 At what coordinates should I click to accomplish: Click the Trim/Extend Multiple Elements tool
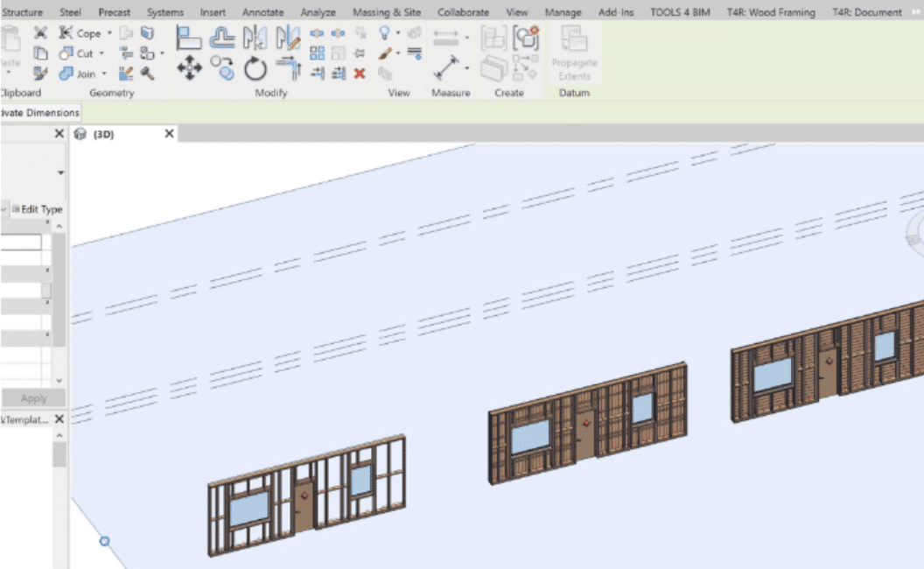tap(339, 74)
